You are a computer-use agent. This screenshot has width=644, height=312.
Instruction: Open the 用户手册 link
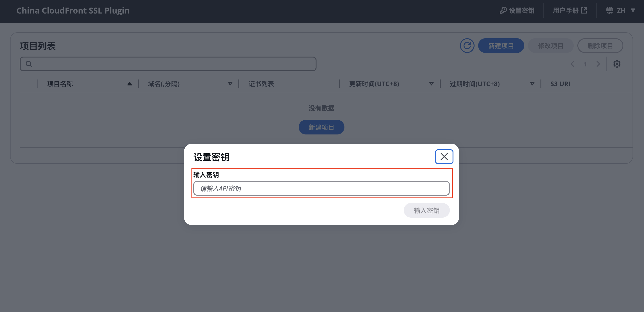[570, 11]
